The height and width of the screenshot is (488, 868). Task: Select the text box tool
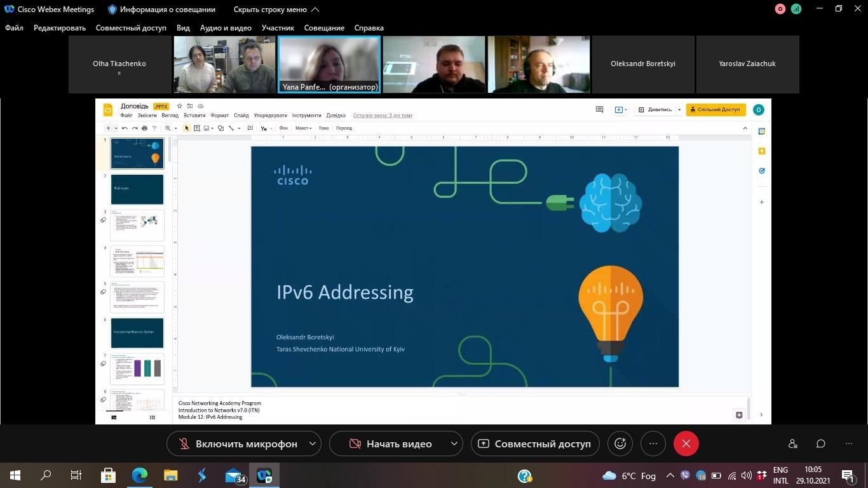[x=197, y=128]
